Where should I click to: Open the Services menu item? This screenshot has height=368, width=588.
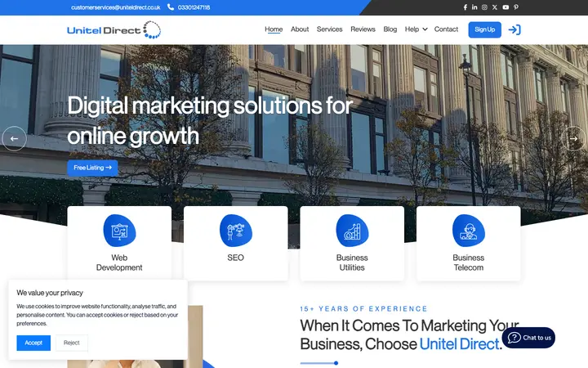pyautogui.click(x=329, y=29)
